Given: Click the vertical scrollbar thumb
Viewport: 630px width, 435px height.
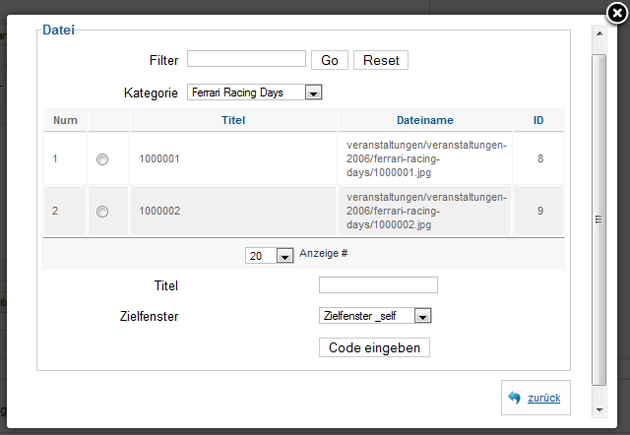Looking at the screenshot, I should [599, 220].
